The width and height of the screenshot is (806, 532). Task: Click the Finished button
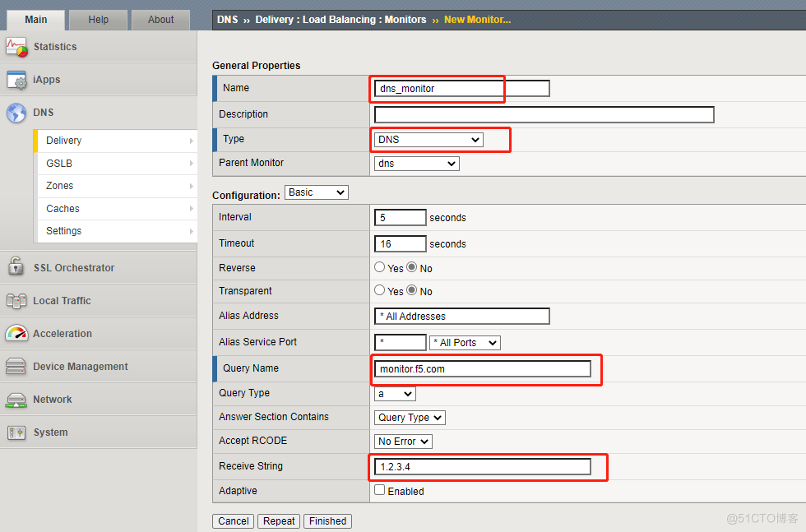(x=327, y=521)
